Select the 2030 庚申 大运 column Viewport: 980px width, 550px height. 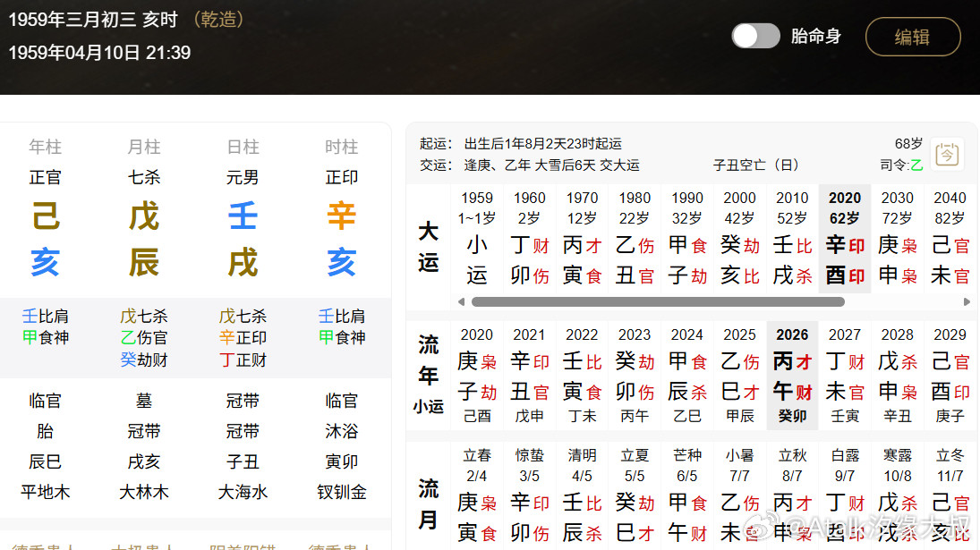(897, 239)
